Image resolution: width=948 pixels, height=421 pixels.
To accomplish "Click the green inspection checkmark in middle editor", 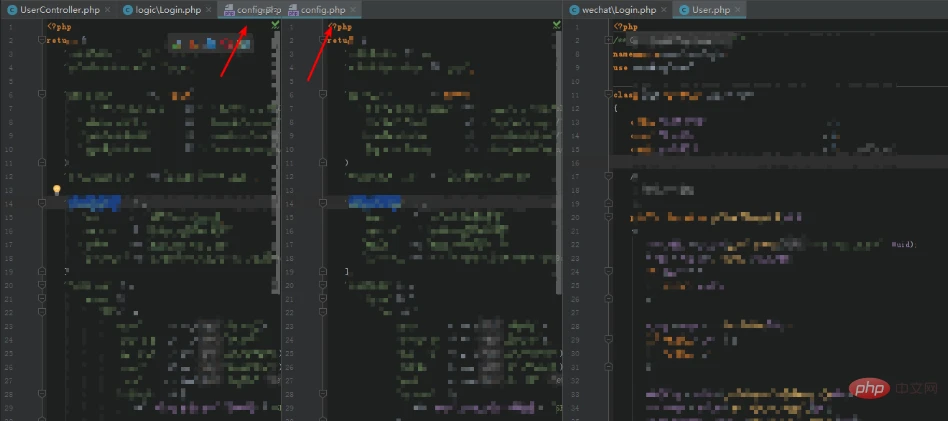I will pyautogui.click(x=556, y=23).
